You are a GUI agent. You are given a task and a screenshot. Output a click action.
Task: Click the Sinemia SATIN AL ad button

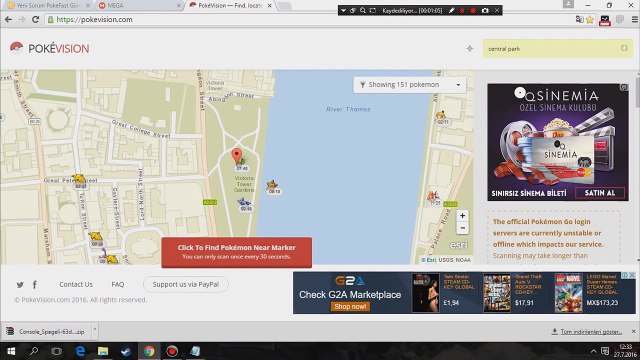pos(600,193)
